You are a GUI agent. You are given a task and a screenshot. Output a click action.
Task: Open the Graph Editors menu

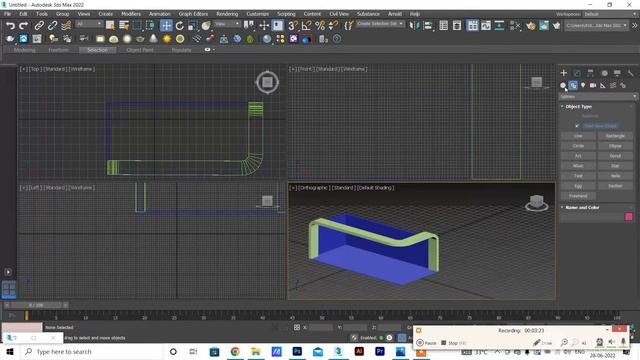click(x=193, y=14)
